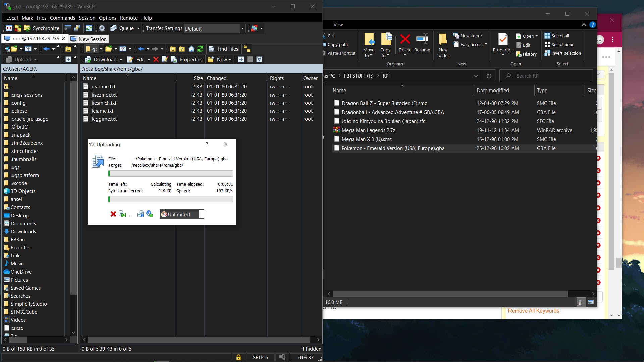This screenshot has width=644, height=362.
Task: Open the Local menu
Action: click(12, 18)
